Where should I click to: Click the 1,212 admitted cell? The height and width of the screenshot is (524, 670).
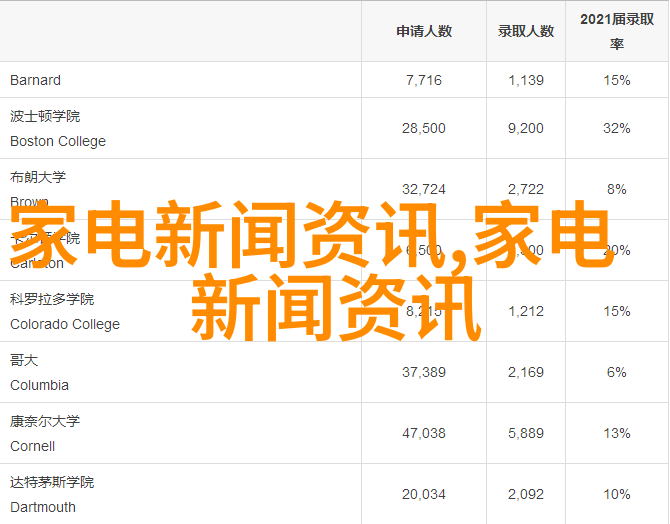tap(526, 311)
